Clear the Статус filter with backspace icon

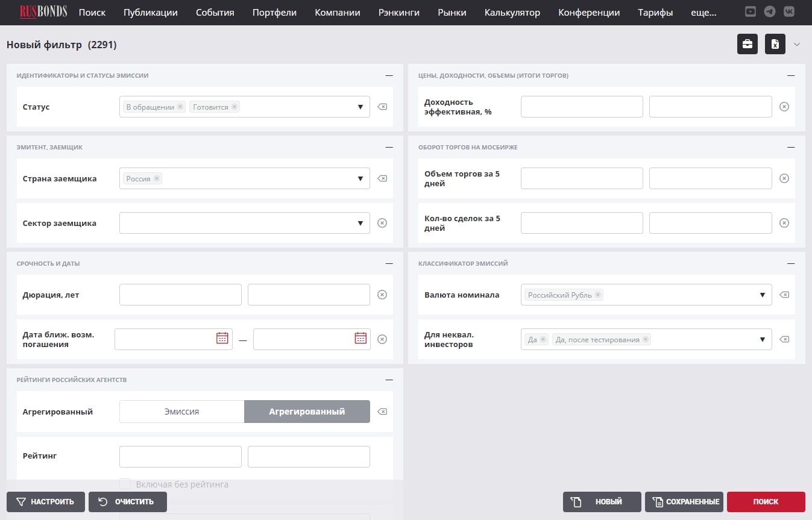pyautogui.click(x=382, y=107)
